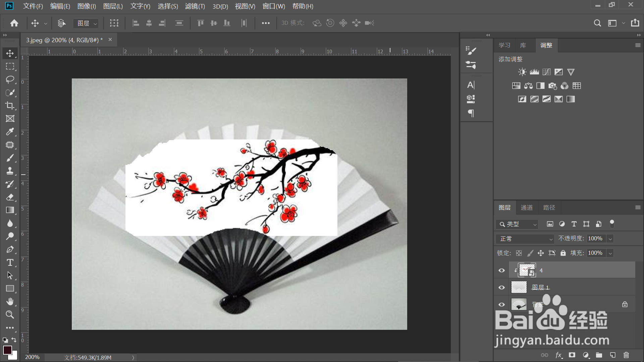Screen dimensions: 644x362
Task: Open the 类型 layer filter dropdown
Action: coord(517,224)
